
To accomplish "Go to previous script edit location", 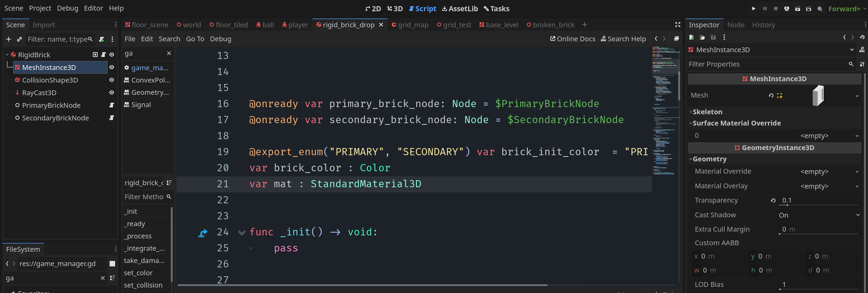I will 656,39.
